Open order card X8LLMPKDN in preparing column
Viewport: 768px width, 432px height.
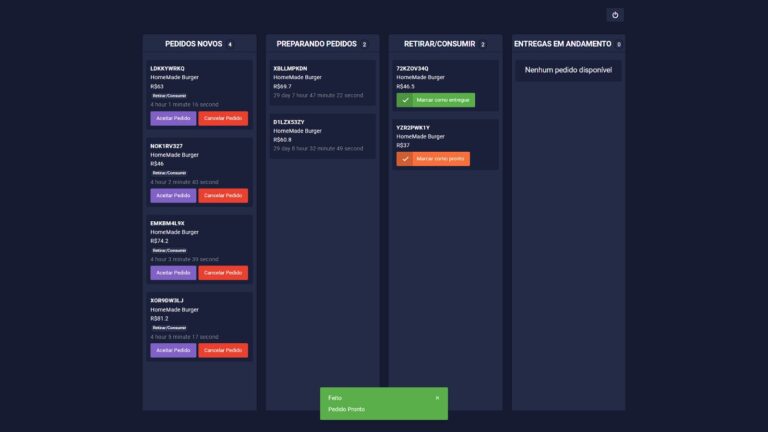(x=321, y=82)
